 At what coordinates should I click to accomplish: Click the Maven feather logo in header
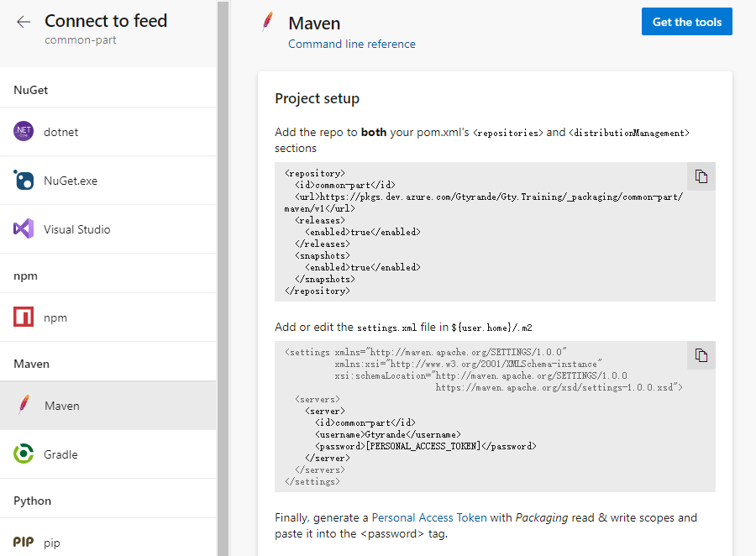268,23
